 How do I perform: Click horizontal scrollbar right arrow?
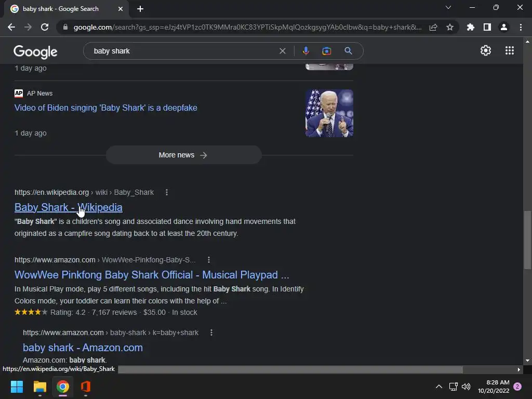click(x=519, y=369)
